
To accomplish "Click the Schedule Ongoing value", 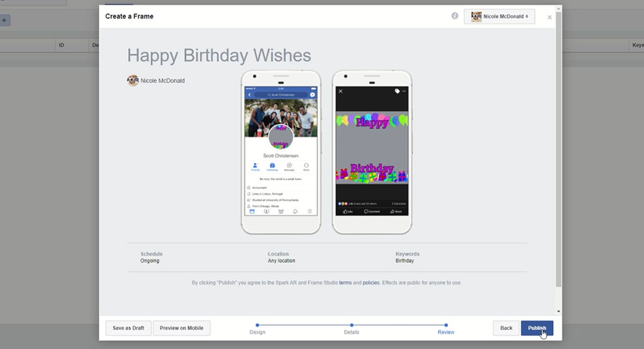I will point(150,261).
